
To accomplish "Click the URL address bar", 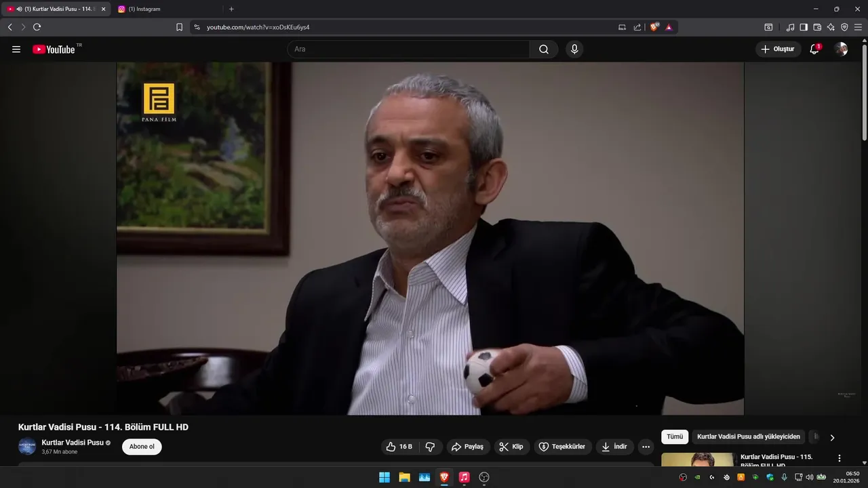I will 407,27.
